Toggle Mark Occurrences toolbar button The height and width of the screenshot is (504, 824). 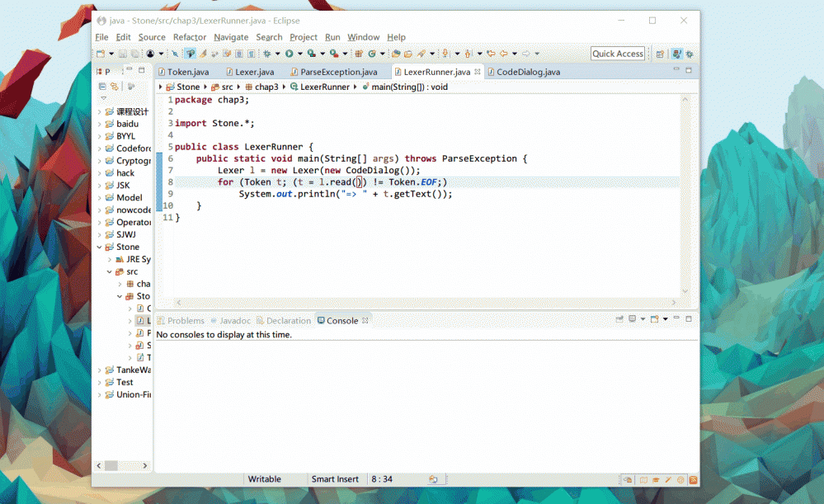click(x=203, y=54)
